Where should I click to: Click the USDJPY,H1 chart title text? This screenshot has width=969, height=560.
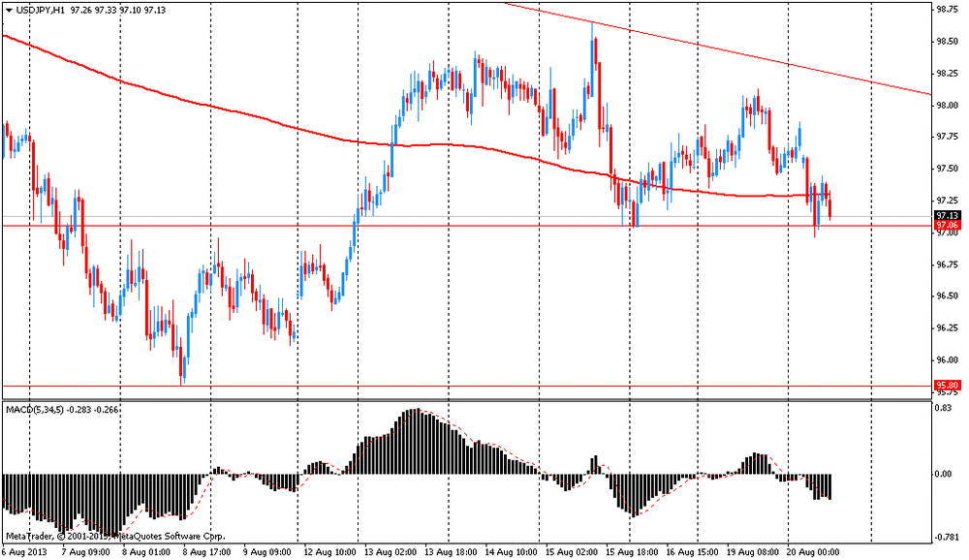(40, 10)
